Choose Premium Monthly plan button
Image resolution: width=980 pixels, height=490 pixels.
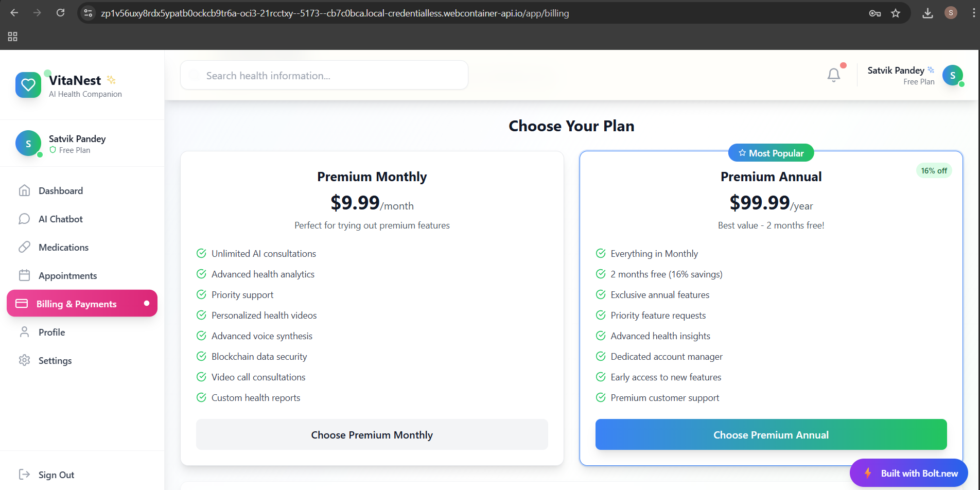pos(372,434)
